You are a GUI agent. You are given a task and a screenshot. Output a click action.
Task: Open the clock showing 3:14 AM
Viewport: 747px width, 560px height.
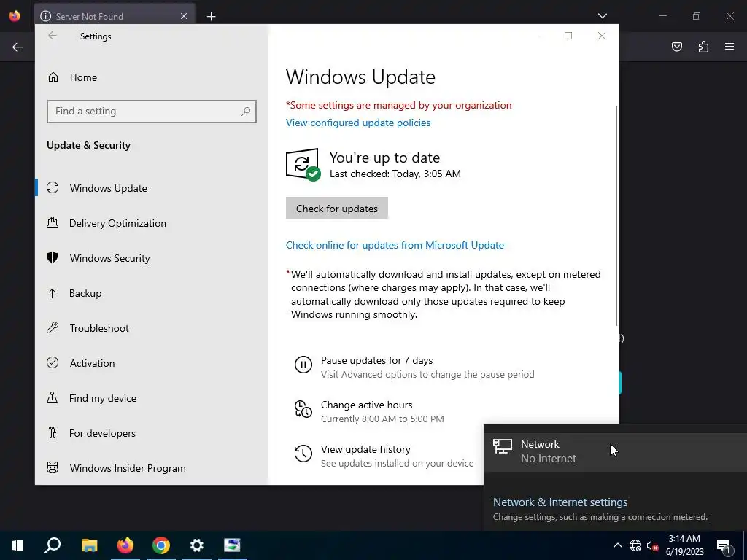point(684,545)
